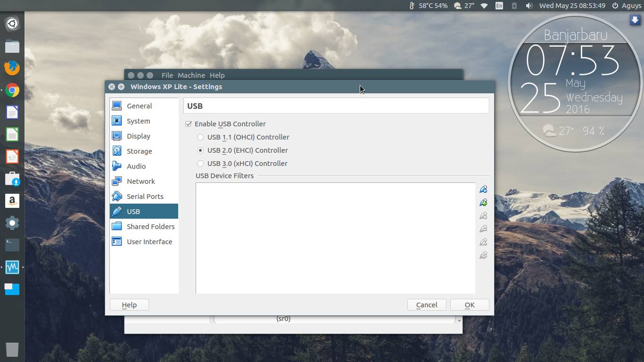This screenshot has width=644, height=362.
Task: Open LibreOffice Impress from the dock
Action: pos(12,156)
